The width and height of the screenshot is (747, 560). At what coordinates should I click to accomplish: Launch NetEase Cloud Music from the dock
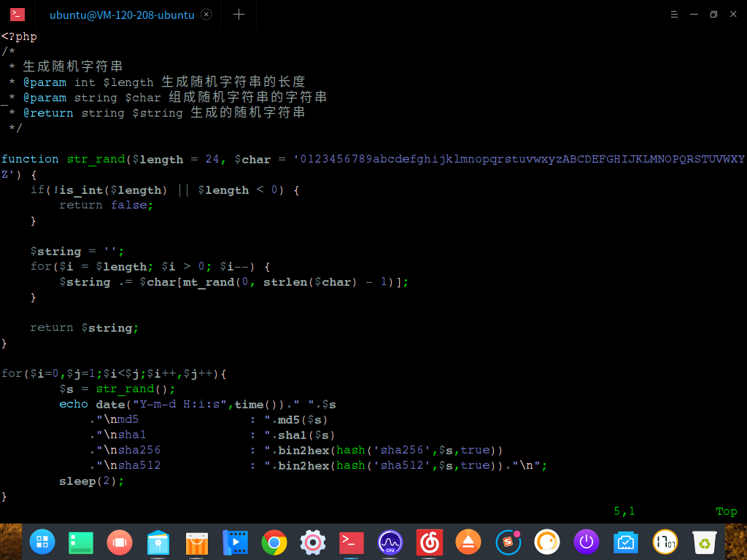point(428,542)
